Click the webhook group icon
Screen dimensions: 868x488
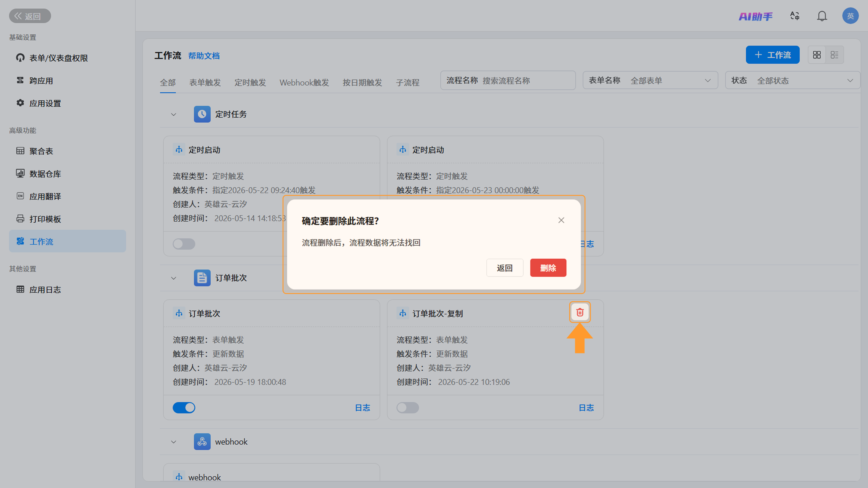pos(202,441)
